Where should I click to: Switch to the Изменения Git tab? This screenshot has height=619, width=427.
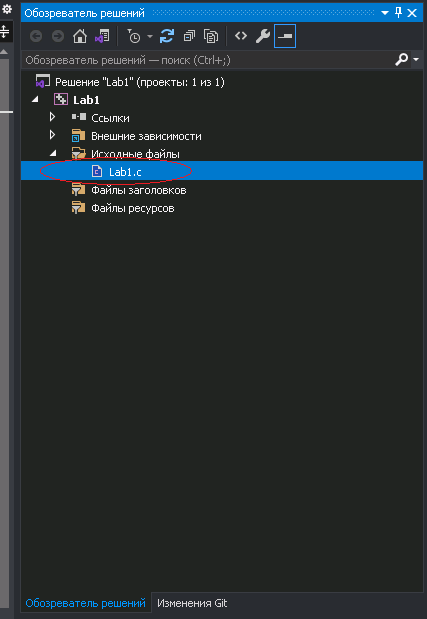click(x=192, y=603)
